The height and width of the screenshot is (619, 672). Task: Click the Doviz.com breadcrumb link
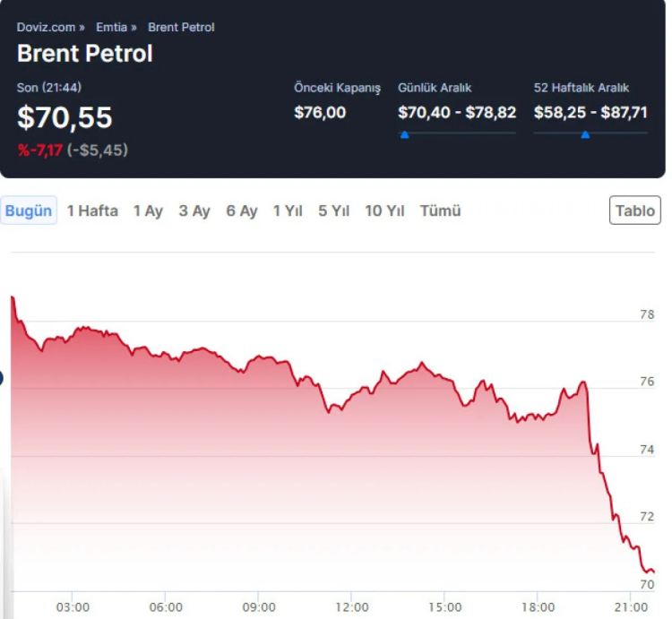click(x=46, y=27)
